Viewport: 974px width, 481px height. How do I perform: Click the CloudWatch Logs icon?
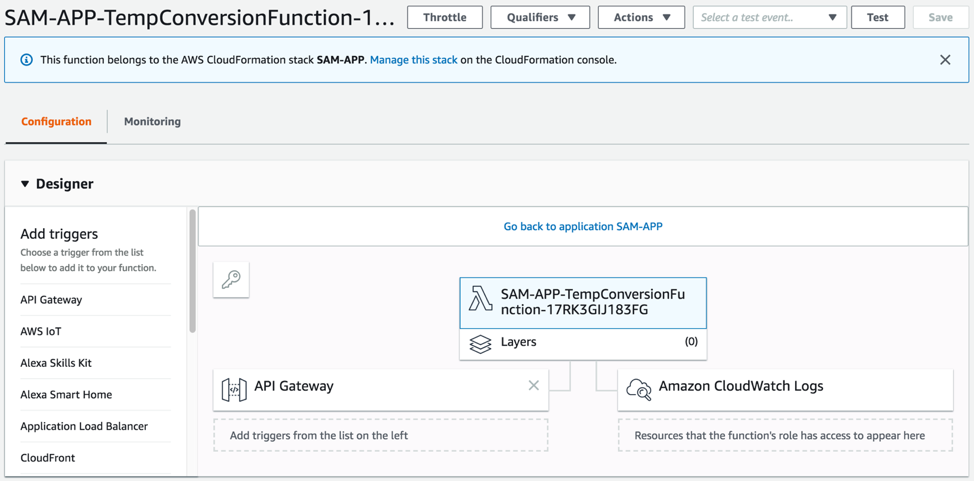(639, 390)
